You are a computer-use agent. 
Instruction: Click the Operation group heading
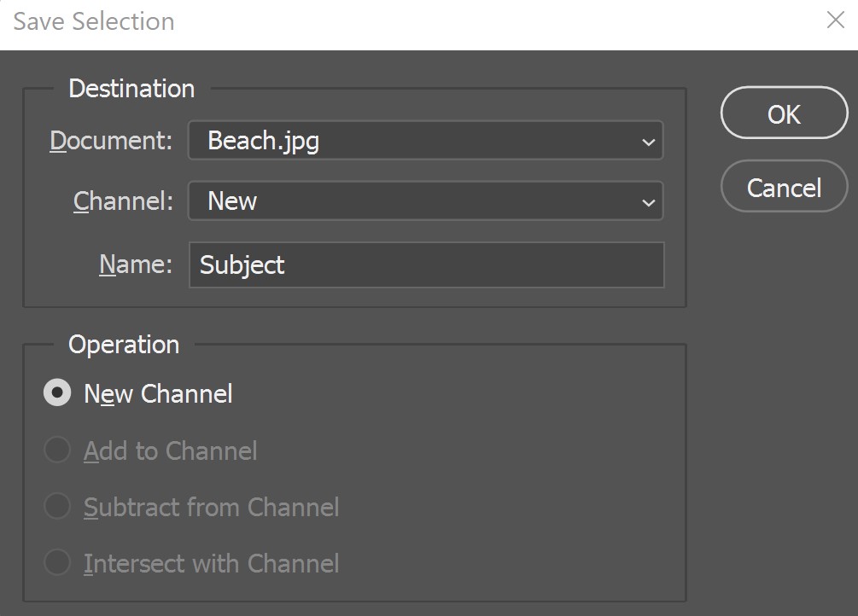click(124, 344)
